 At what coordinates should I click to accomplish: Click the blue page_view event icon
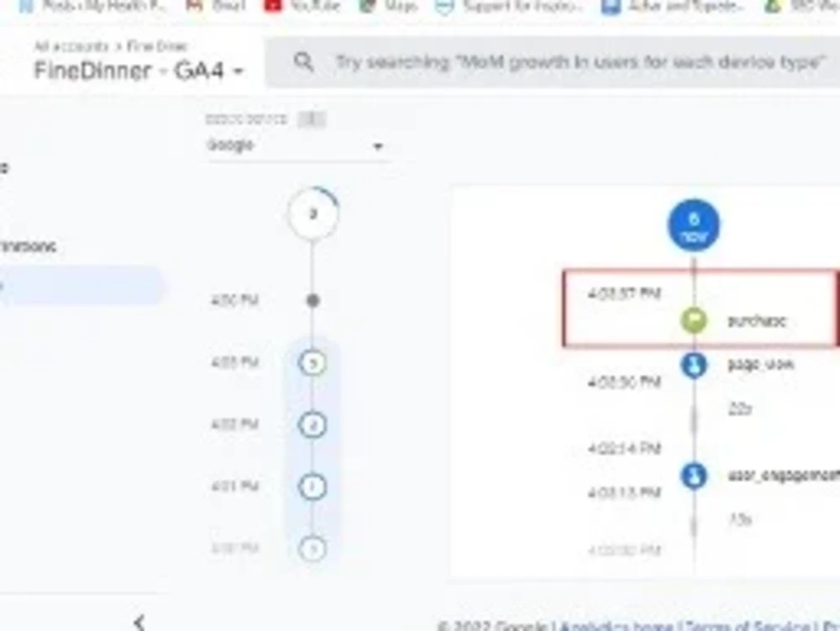693,365
